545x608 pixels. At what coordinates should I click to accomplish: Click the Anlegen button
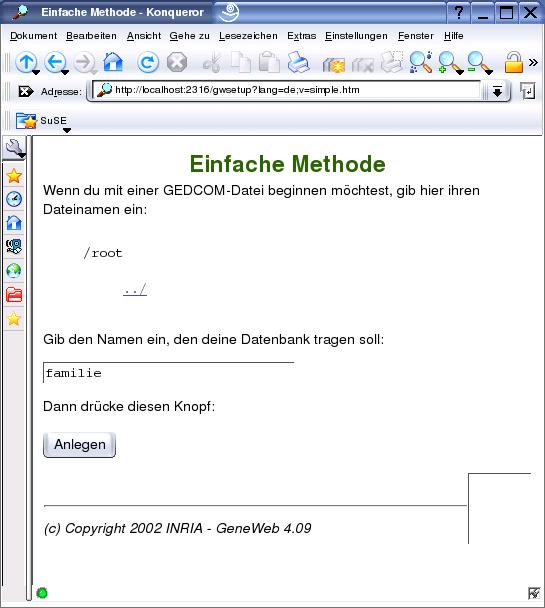tap(79, 444)
